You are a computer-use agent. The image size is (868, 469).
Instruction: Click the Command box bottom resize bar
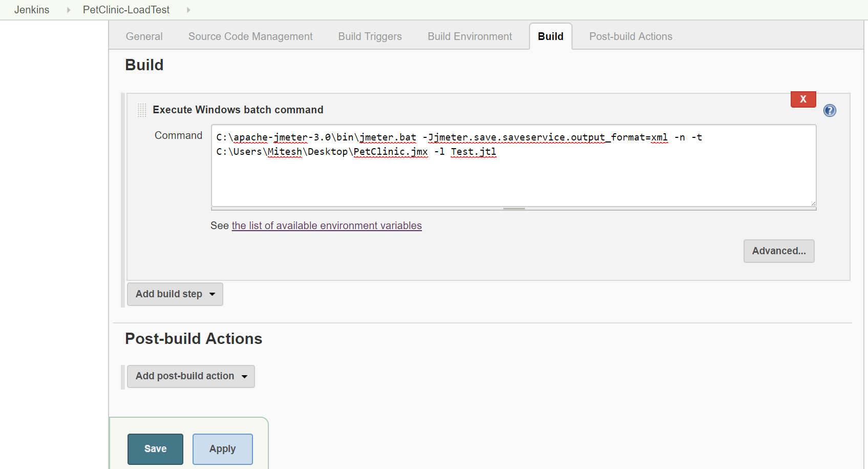point(514,209)
